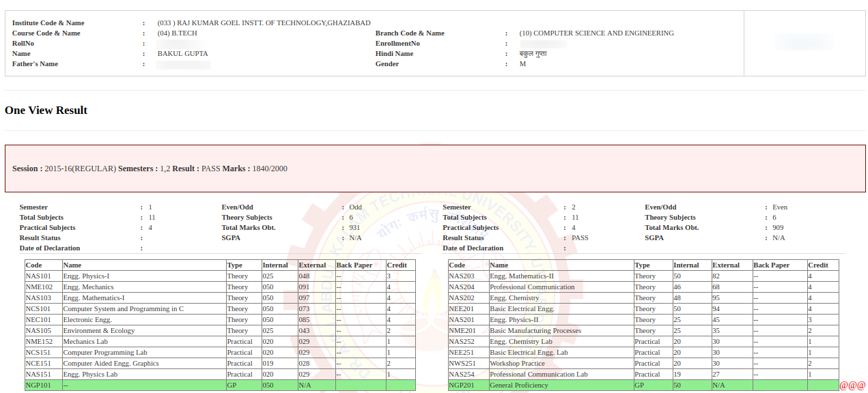Click the Back Paper header in the Semester 1 table

(x=354, y=265)
